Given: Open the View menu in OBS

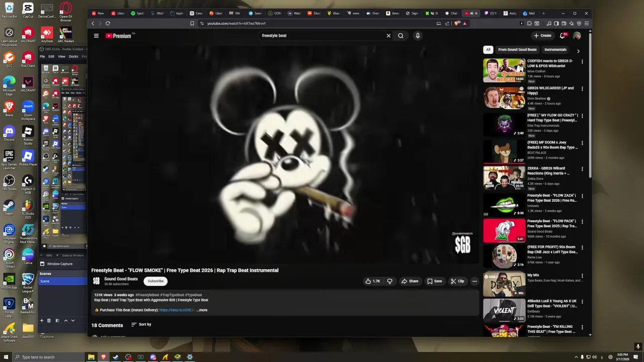Looking at the screenshot, I should click(x=61, y=56).
